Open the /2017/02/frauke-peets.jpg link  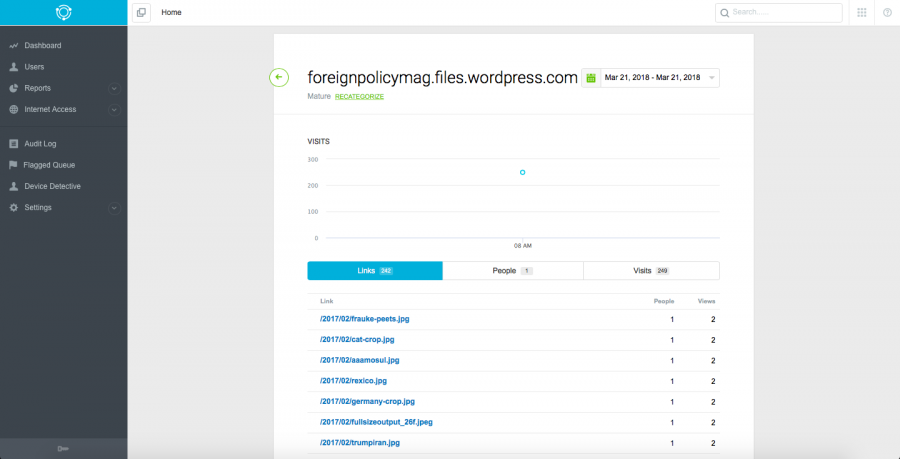[x=364, y=319]
